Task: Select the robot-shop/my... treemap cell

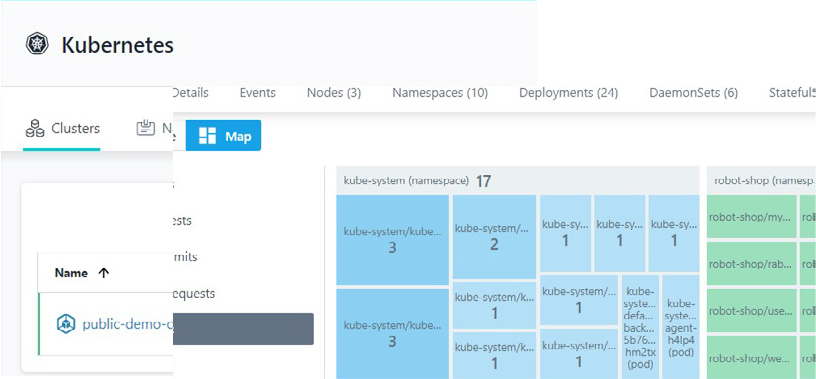Action: pyautogui.click(x=751, y=217)
